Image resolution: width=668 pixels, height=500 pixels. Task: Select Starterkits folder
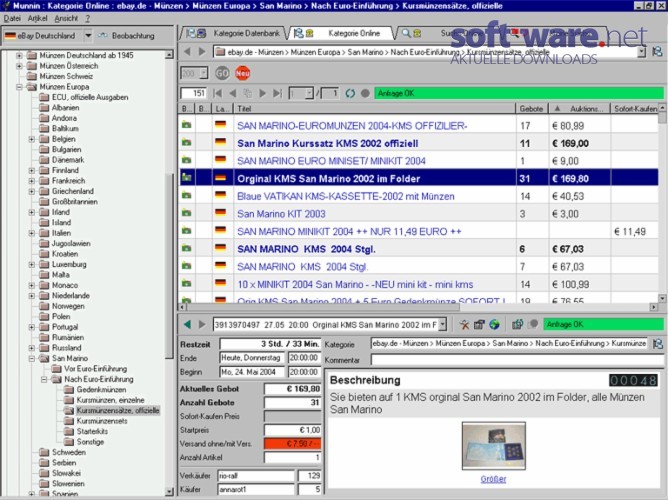[92, 431]
